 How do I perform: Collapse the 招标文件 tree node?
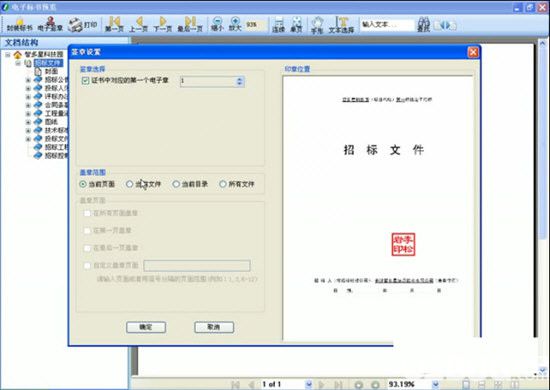pyautogui.click(x=18, y=63)
